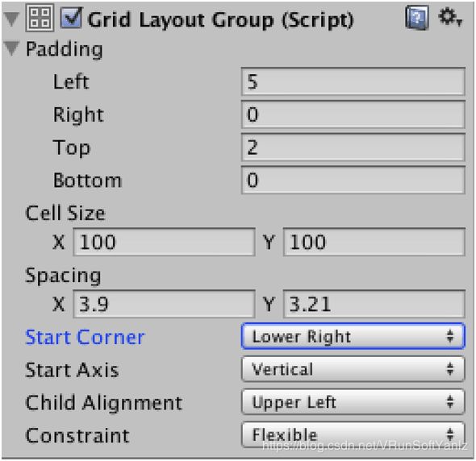Disable the Grid Layout Group component checkbox
The width and height of the screenshot is (476, 461).
click(71, 18)
